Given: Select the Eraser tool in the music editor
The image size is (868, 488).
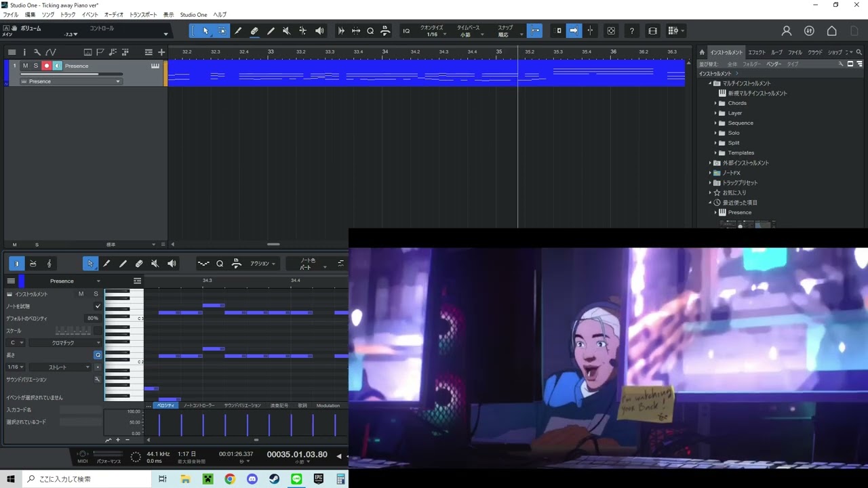Looking at the screenshot, I should (139, 264).
